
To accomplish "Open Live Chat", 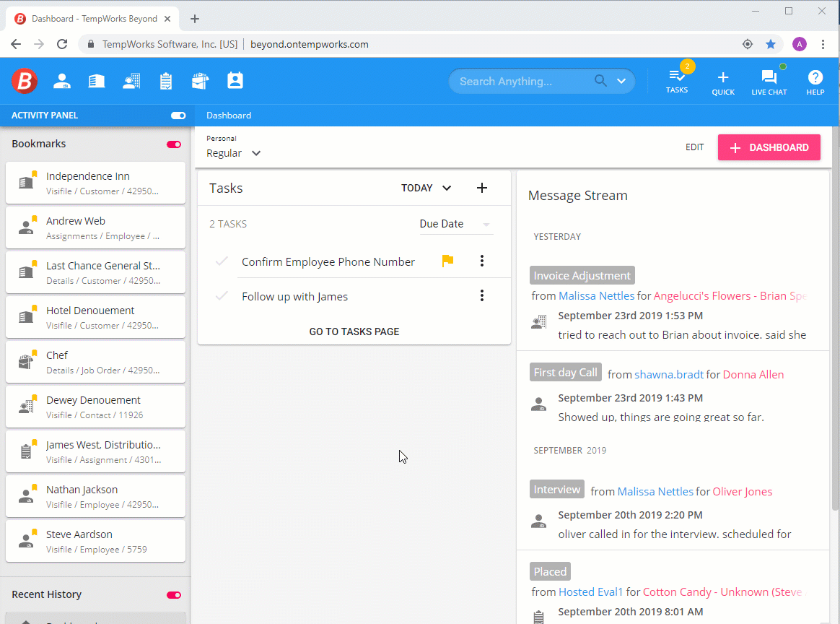I will pos(769,82).
